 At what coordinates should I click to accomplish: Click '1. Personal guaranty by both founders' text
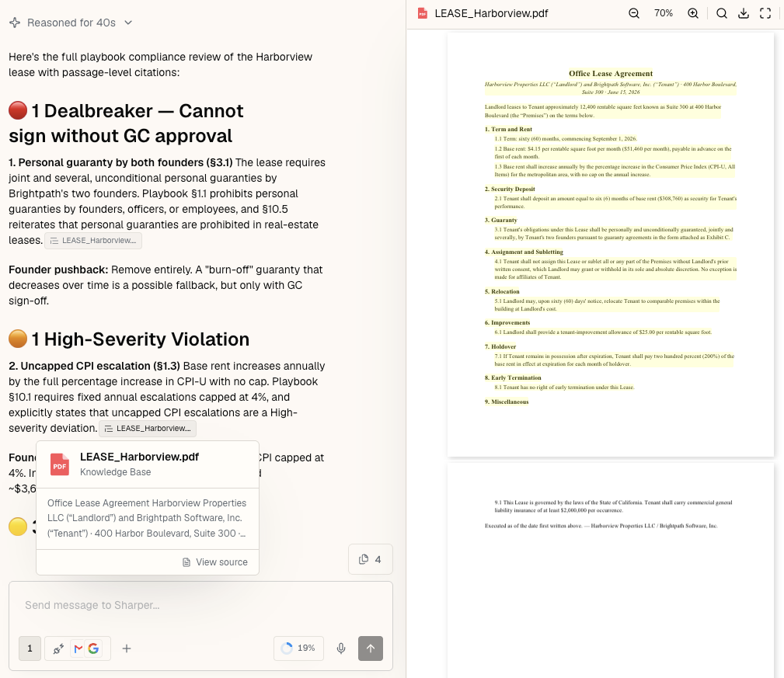106,162
